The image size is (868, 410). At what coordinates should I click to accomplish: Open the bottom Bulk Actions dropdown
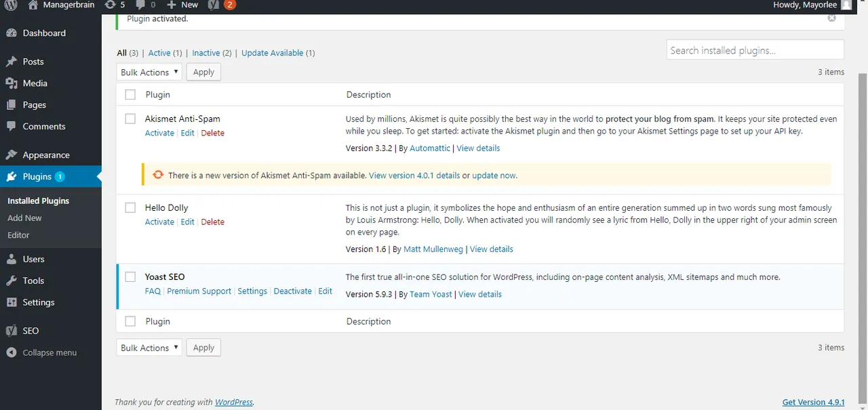point(149,348)
